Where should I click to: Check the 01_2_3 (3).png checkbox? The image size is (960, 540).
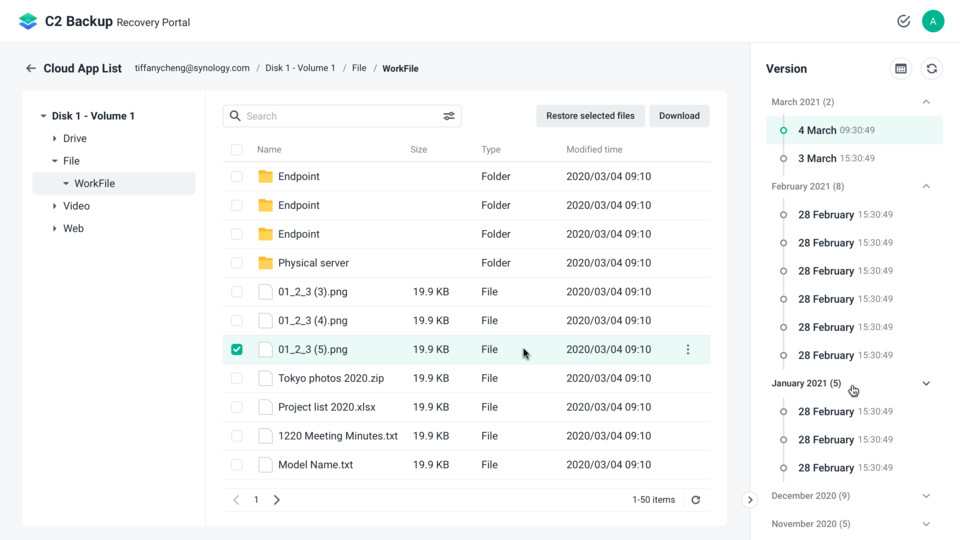coord(236,292)
